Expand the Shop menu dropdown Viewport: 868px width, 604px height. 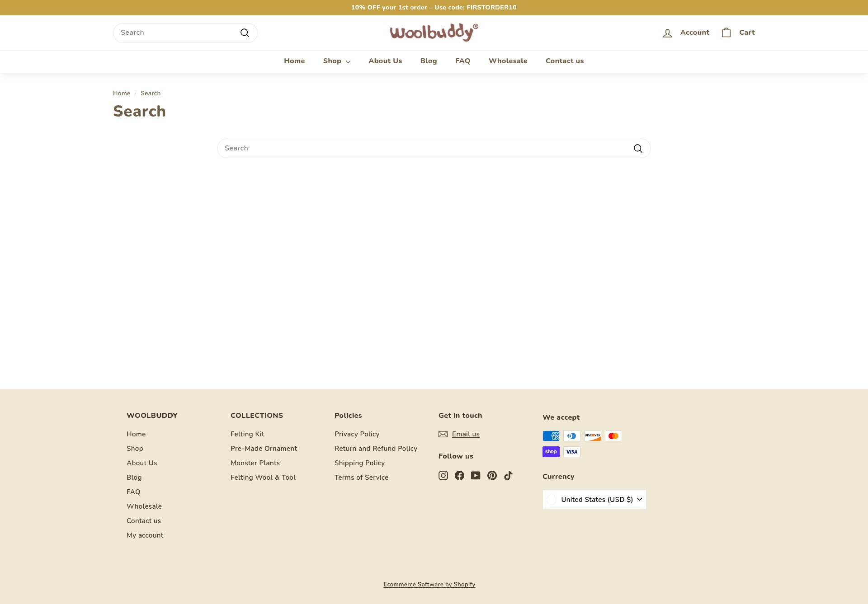pyautogui.click(x=337, y=61)
